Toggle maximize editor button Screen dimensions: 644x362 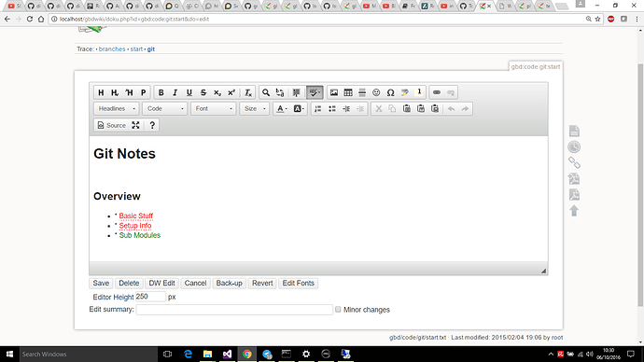[x=135, y=126]
